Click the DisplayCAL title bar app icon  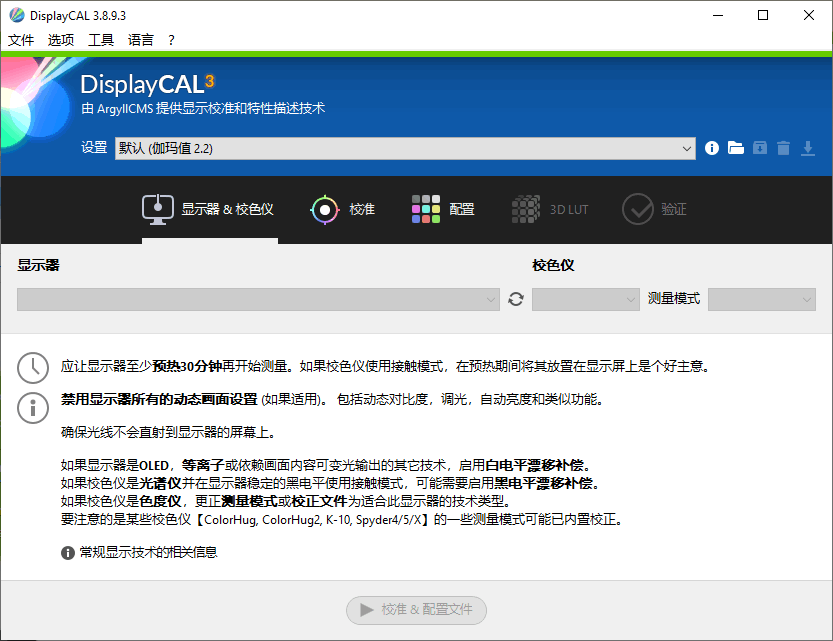coord(17,15)
